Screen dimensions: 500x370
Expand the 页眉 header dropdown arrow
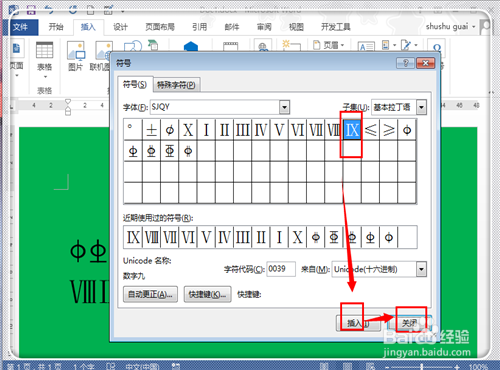point(342,45)
